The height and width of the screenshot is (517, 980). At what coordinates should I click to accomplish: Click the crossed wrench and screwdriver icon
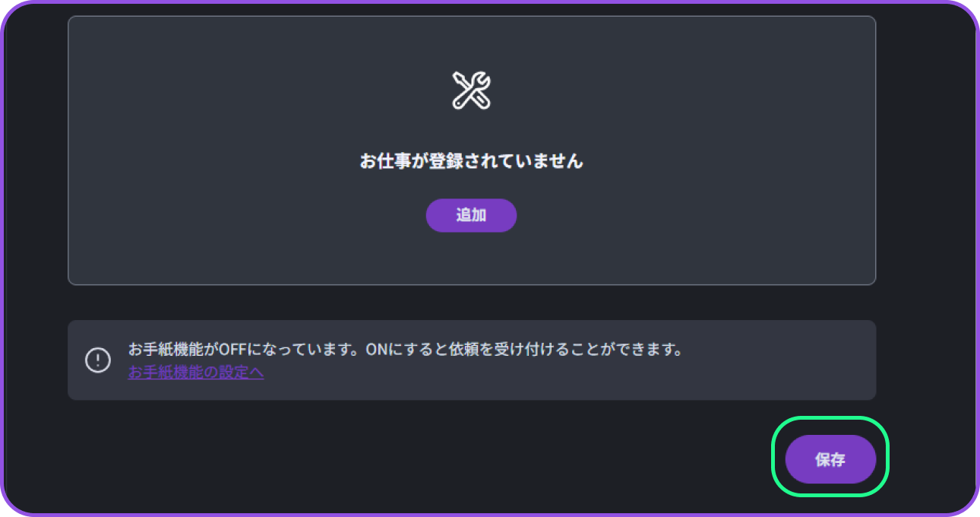471,90
